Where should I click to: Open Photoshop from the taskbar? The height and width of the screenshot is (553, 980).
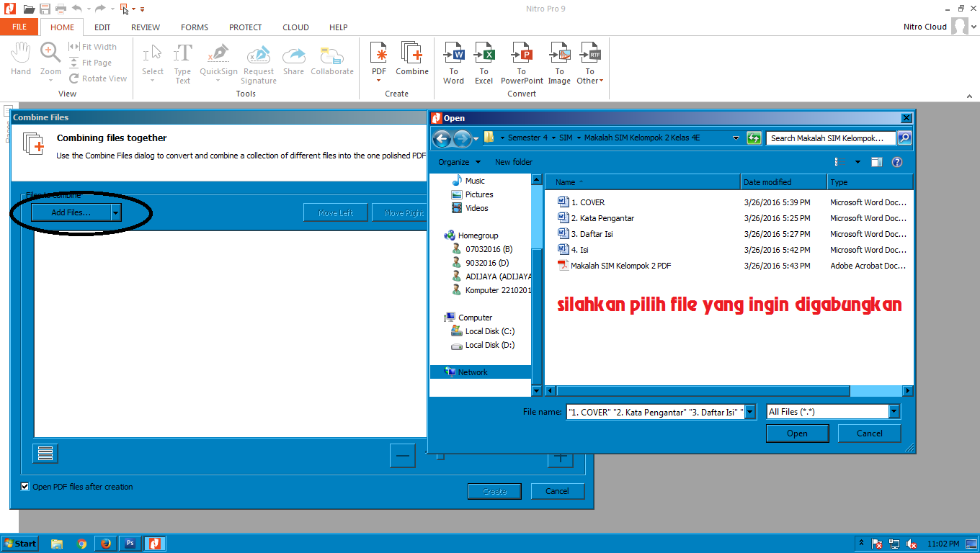click(x=130, y=543)
